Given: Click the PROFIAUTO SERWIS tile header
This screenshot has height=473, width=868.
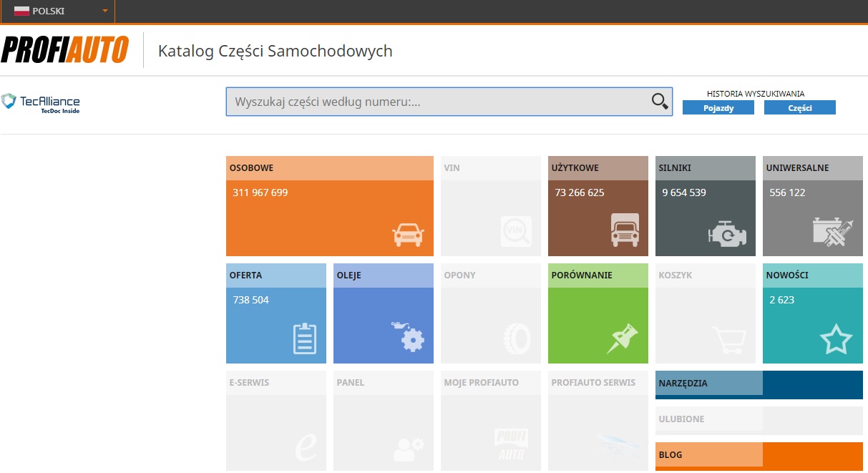Looking at the screenshot, I should [598, 383].
